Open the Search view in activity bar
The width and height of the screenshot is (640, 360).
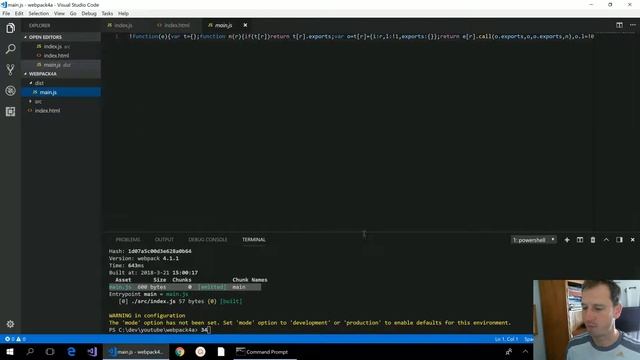point(10,49)
